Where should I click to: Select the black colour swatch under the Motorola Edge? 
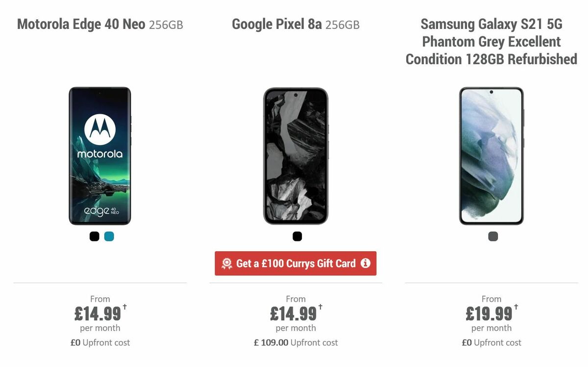pyautogui.click(x=93, y=236)
